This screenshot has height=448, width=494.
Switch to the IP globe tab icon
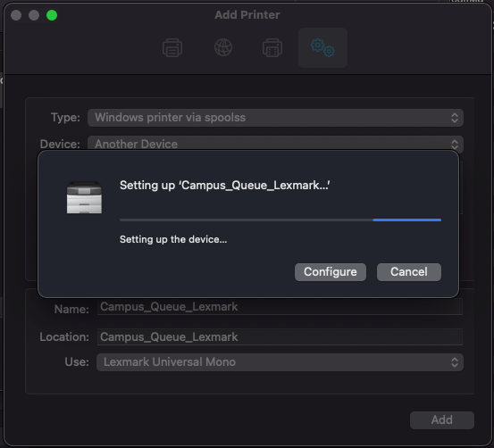click(223, 47)
